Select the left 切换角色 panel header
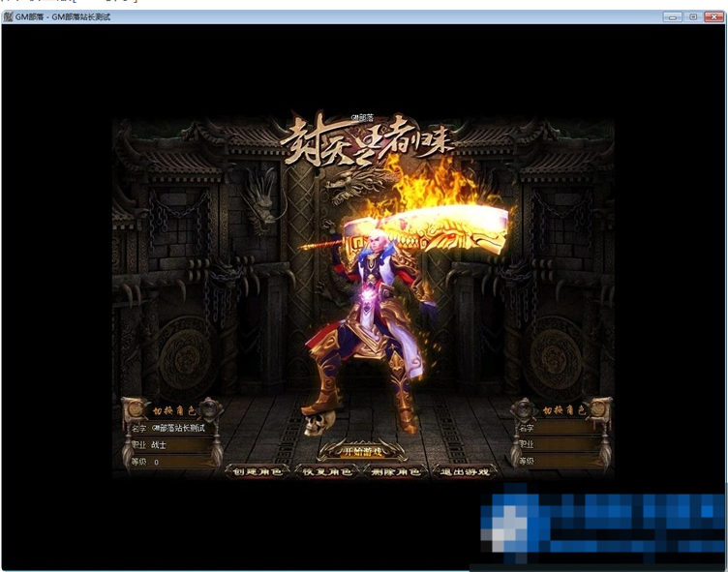This screenshot has width=728, height=572. [172, 410]
